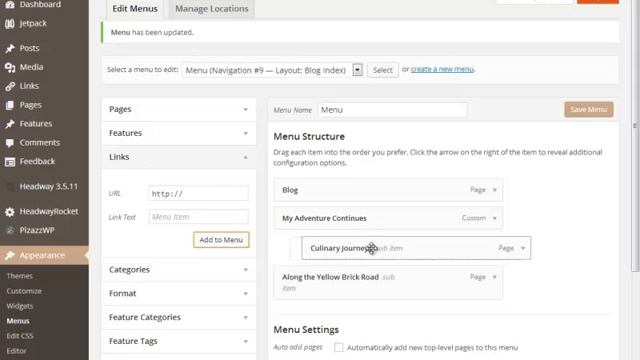Switch to the Edit Menus tab
640x360 pixels.
click(135, 9)
